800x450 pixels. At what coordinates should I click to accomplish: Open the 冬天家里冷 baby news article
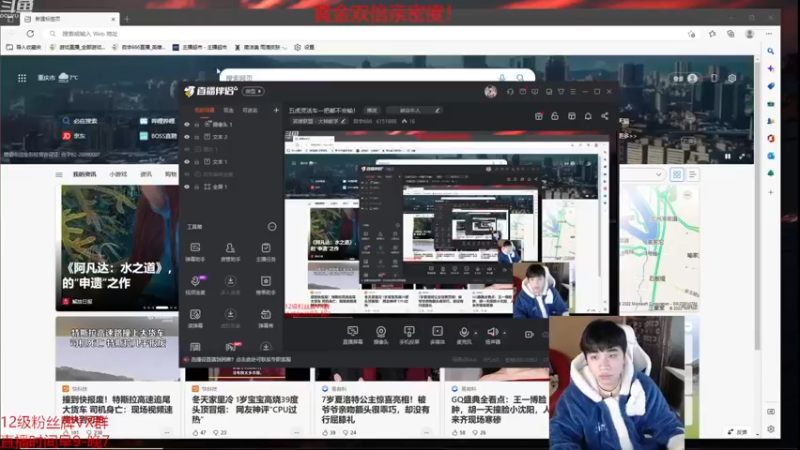pos(247,409)
